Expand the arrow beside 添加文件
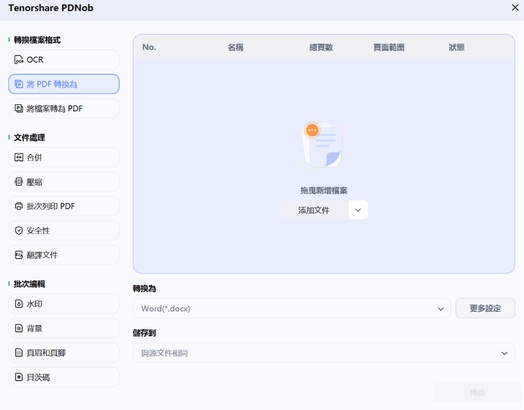The width and height of the screenshot is (524, 410). [x=358, y=210]
